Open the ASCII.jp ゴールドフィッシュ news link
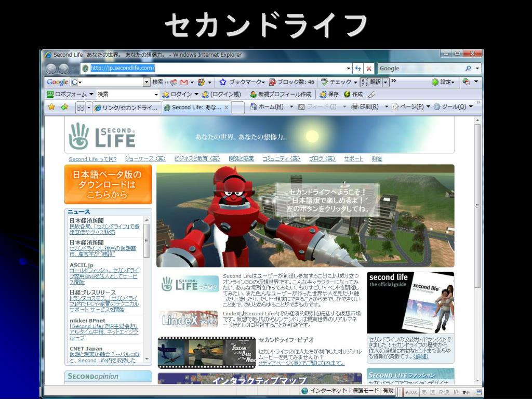532x399 pixels. [x=104, y=276]
